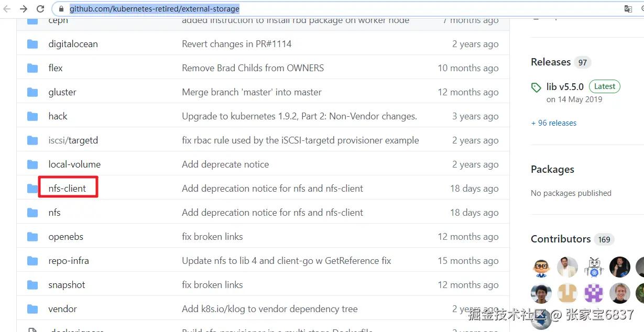Click the browser forward arrow

tap(24, 9)
